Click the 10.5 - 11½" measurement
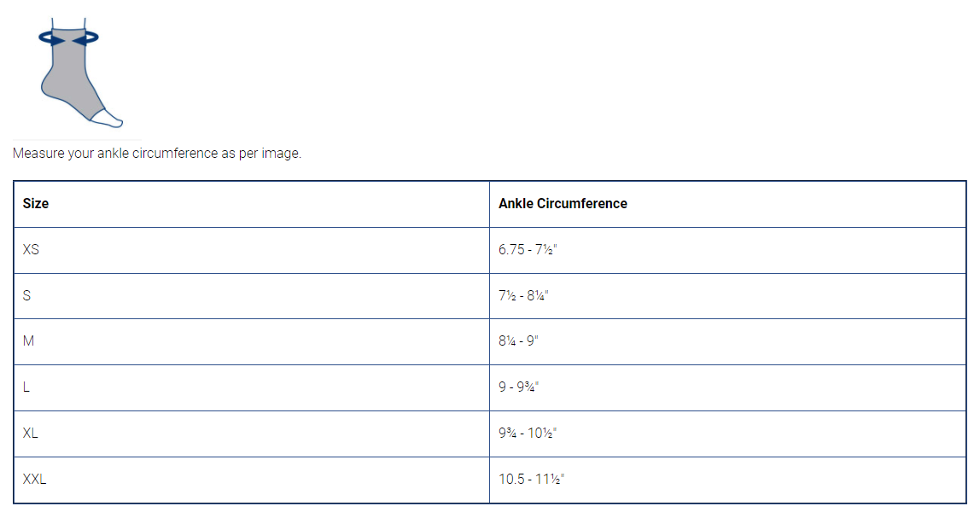The width and height of the screenshot is (980, 518). coord(531,479)
